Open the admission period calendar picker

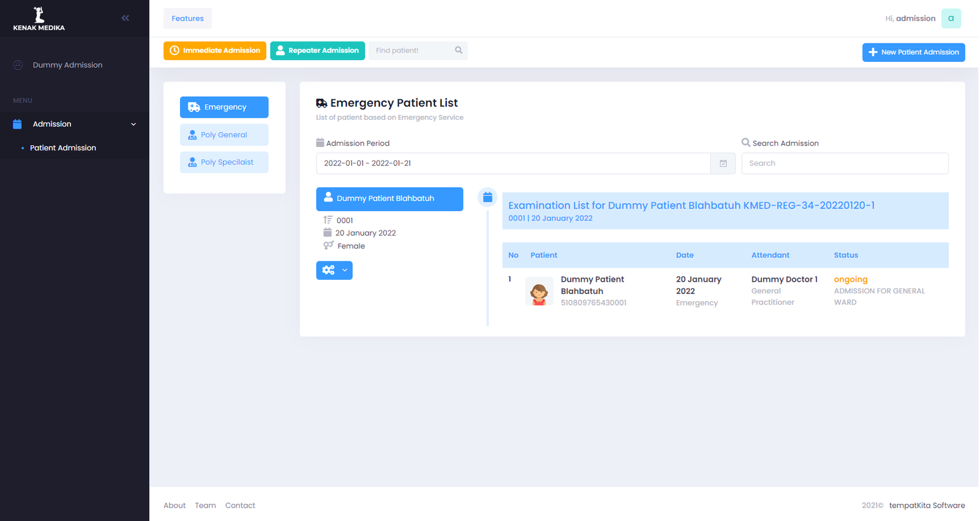(x=723, y=163)
